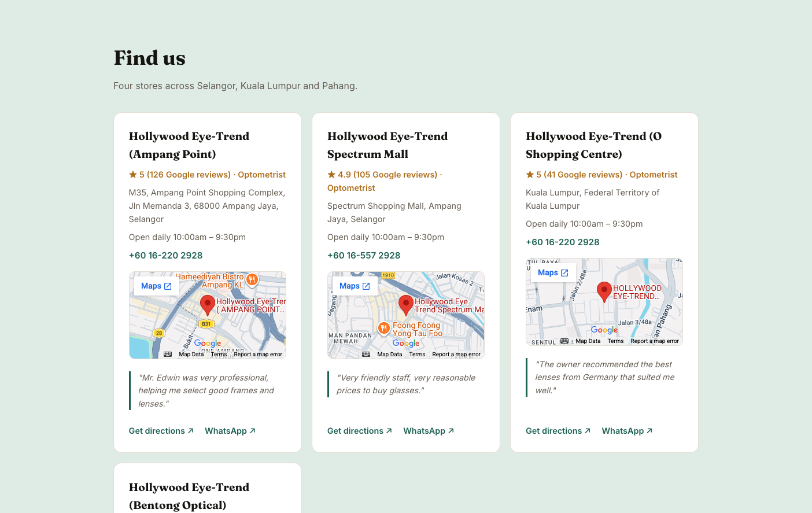Screen dimensions: 812x513
Task: Click Map Data on Ampang Point map
Action: [191, 355]
